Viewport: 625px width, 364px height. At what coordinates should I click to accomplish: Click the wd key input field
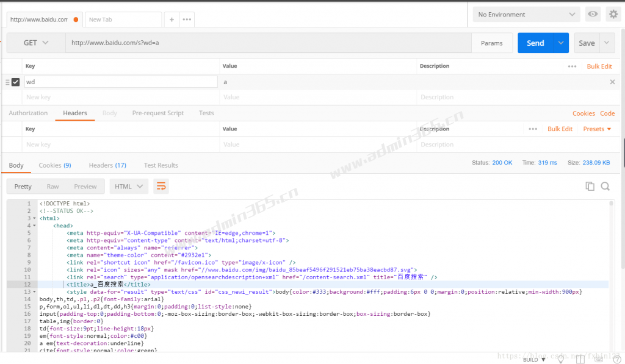[121, 82]
